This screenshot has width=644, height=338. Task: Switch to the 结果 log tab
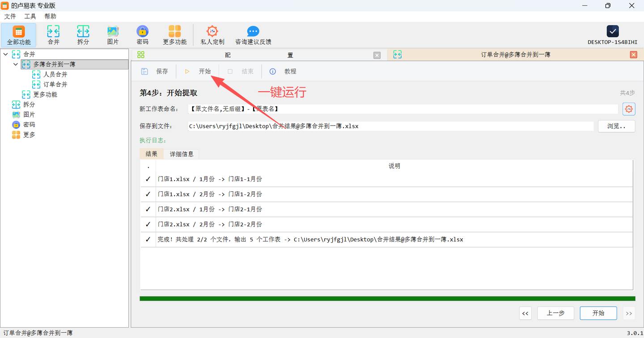pyautogui.click(x=152, y=154)
